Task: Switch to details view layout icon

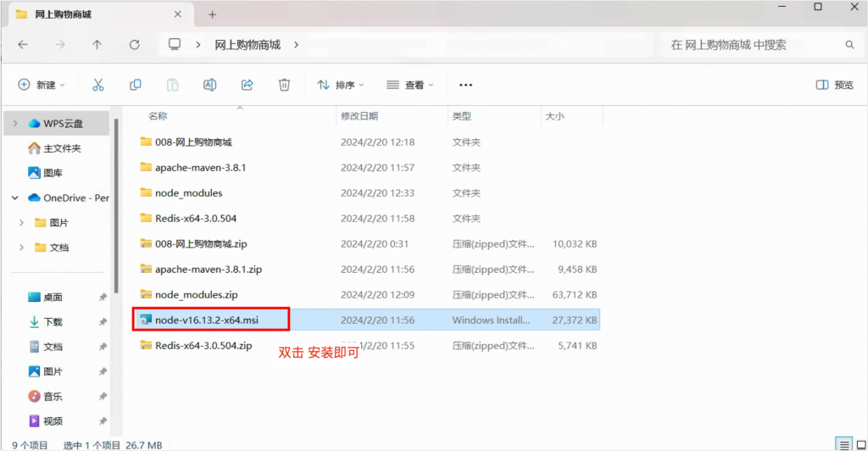Action: pos(843,444)
